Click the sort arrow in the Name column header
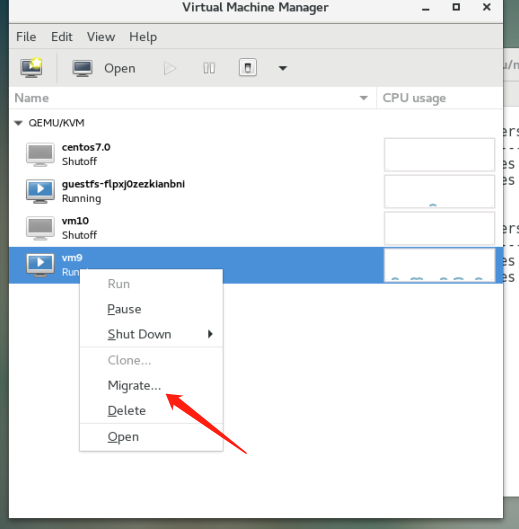Viewport: 519px width, 529px height. [363, 98]
